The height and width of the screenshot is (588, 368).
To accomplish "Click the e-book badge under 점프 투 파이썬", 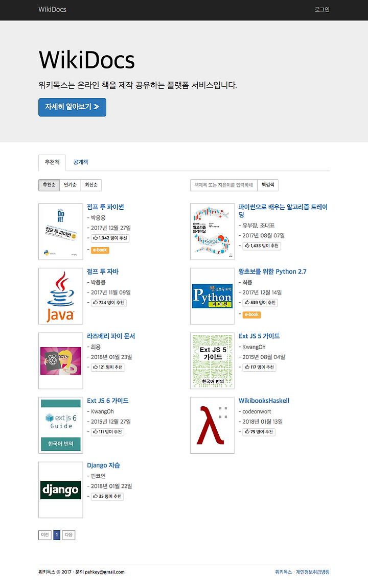I will (x=100, y=250).
